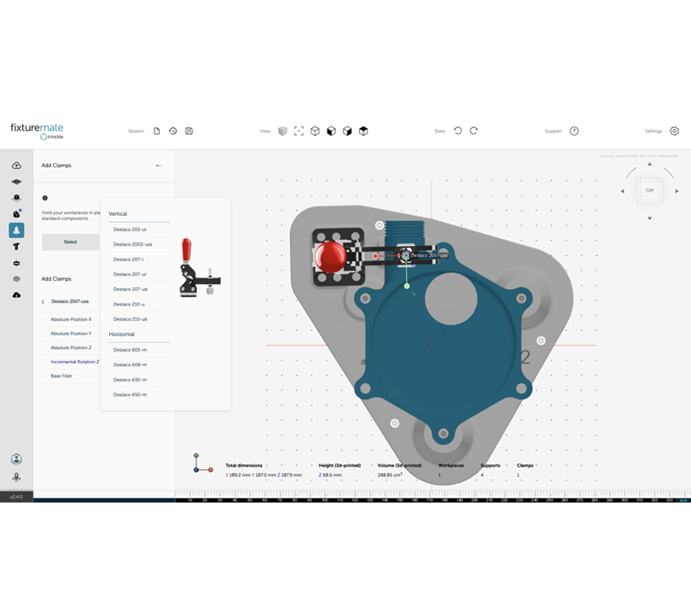The image size is (691, 616).
Task: Open the Settings menu at top right
Action: tap(674, 131)
